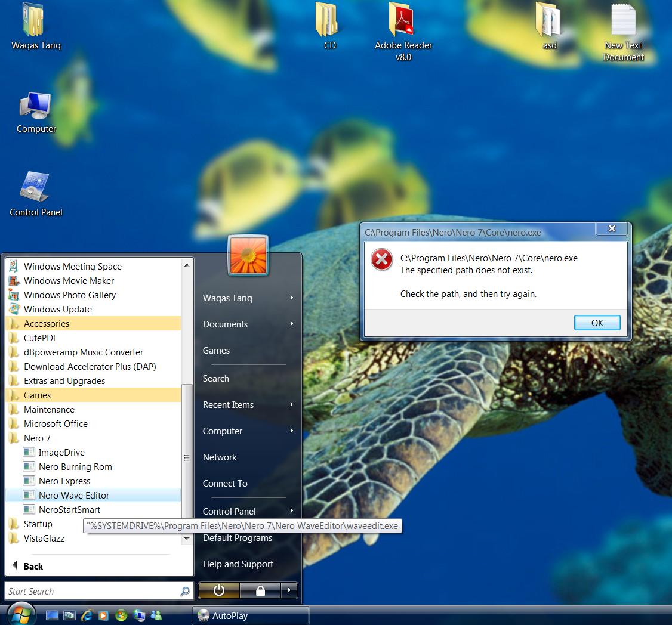Launch Nero Burning Rom from Start menu

tap(75, 467)
